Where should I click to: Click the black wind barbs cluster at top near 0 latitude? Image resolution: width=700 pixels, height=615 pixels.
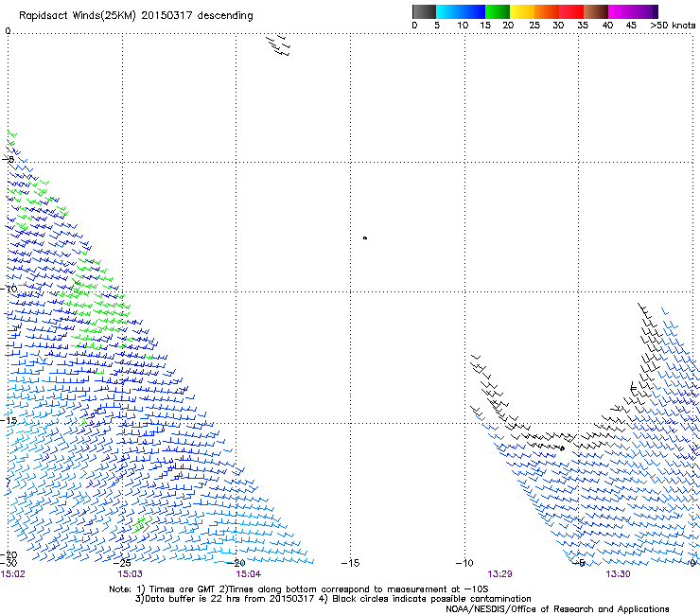point(278,45)
